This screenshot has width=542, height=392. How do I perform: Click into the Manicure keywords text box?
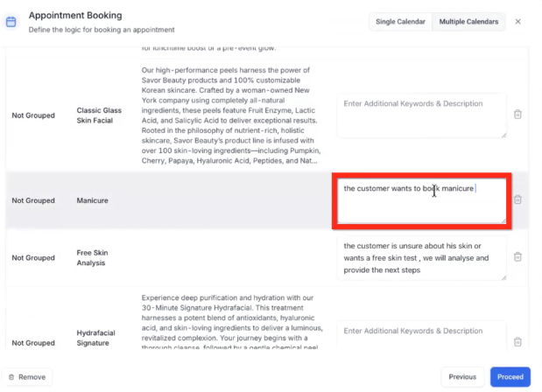click(421, 203)
